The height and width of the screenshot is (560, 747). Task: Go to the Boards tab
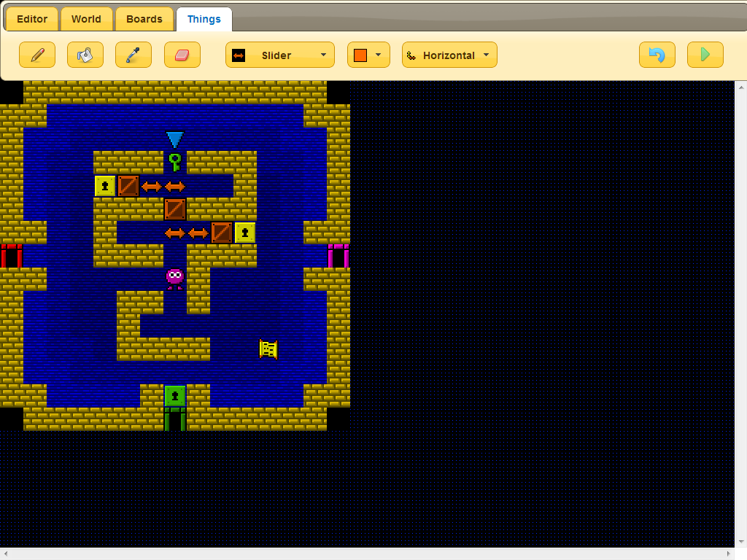click(x=144, y=19)
